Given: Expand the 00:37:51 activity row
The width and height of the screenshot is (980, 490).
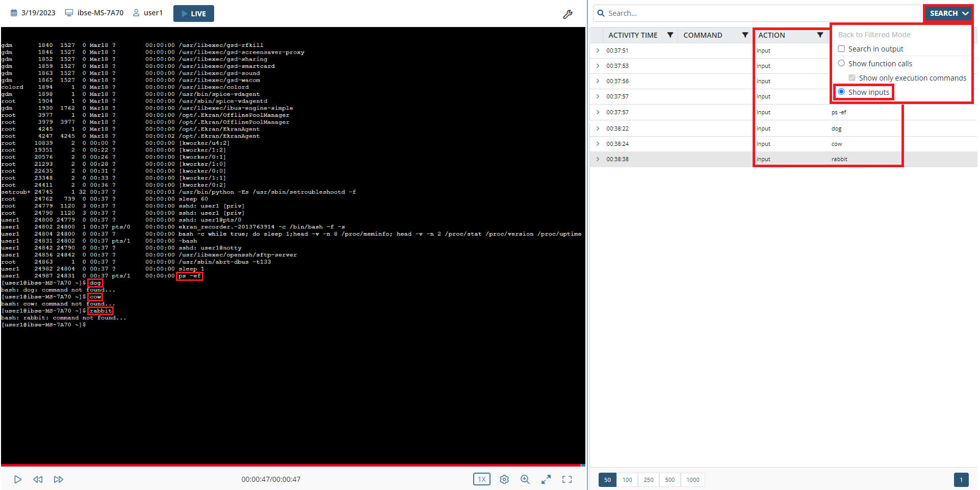Looking at the screenshot, I should click(x=598, y=50).
